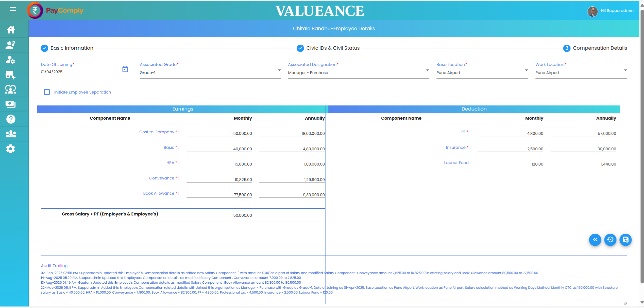Image resolution: width=644 pixels, height=308 pixels.
Task: Click the PF annual deduction field
Action: pyautogui.click(x=583, y=133)
